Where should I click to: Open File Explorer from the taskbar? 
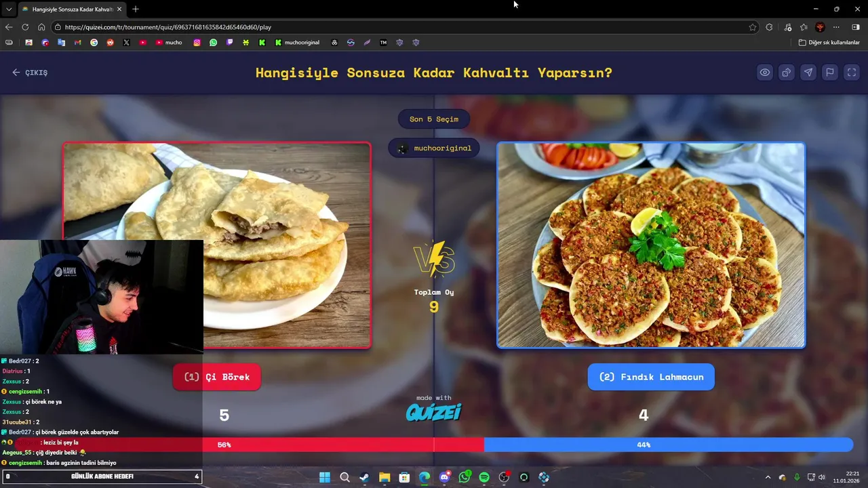[384, 477]
